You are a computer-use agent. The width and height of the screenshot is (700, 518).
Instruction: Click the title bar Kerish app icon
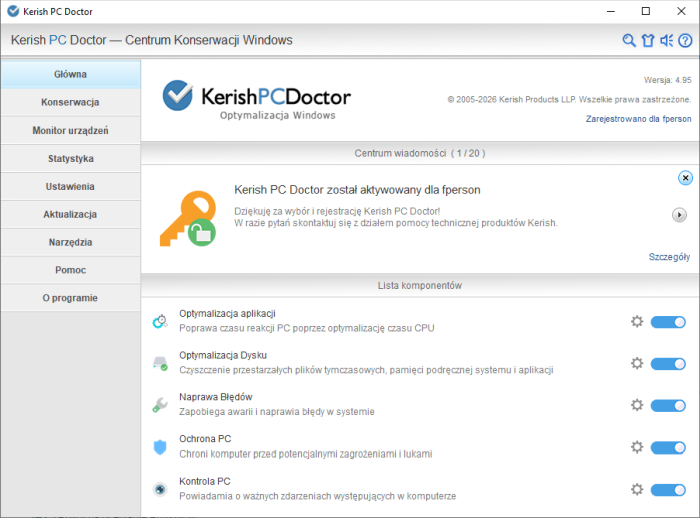click(x=13, y=11)
